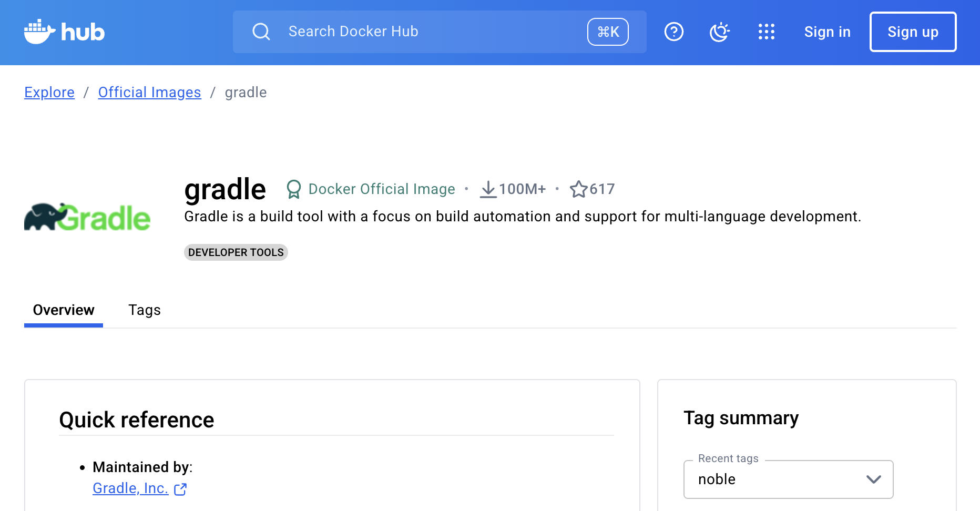Click the Docker Official Image badge icon
The width and height of the screenshot is (980, 511).
point(294,189)
